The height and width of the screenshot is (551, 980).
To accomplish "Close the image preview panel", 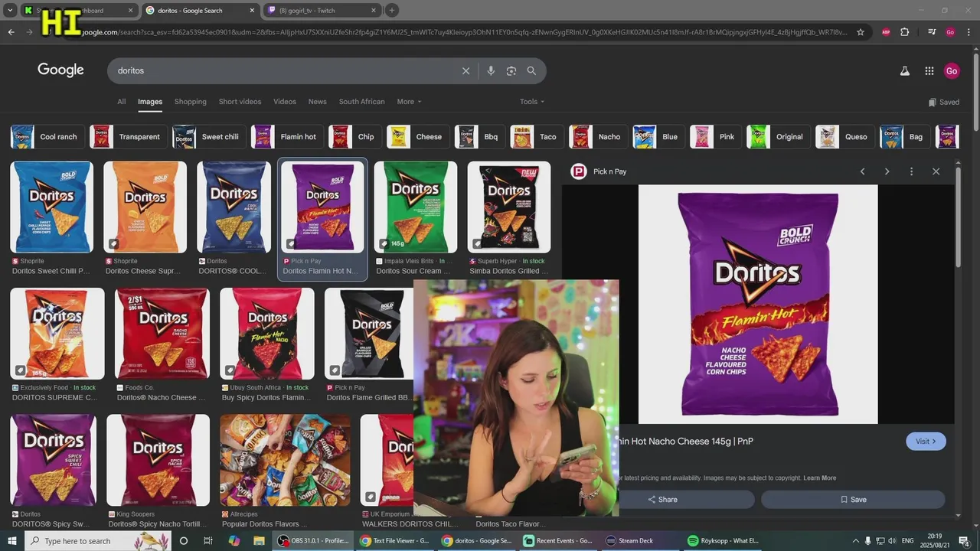I will (x=936, y=171).
